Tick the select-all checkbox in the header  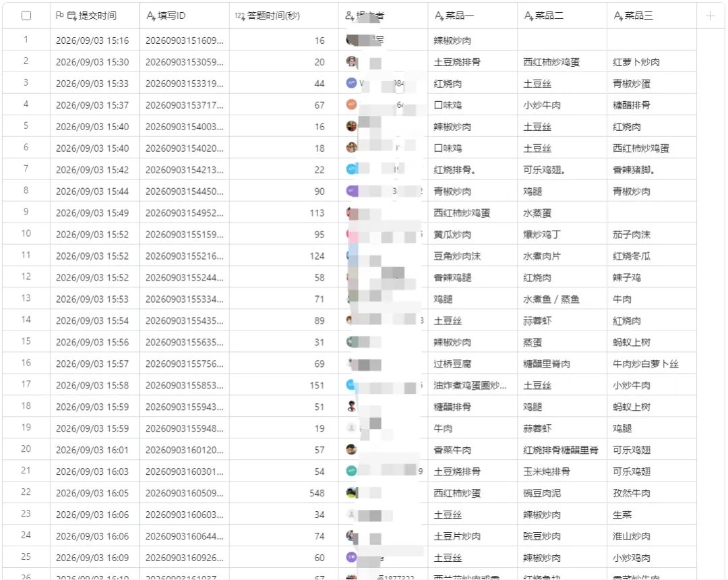tap(26, 16)
